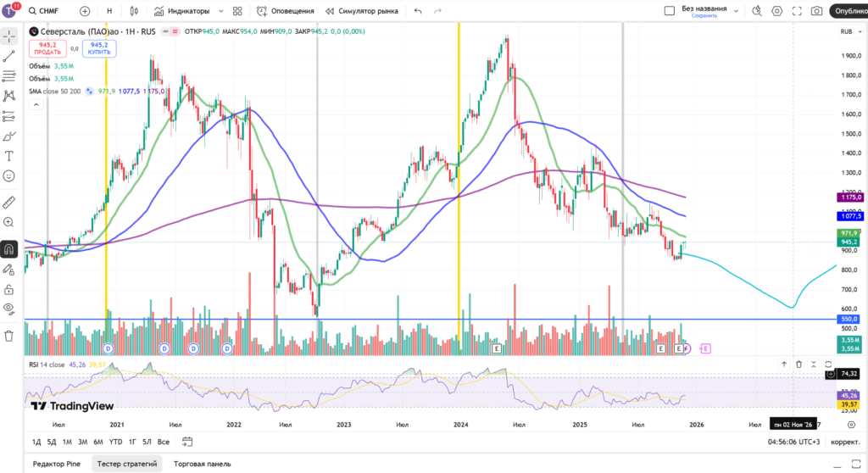The image size is (868, 473).
Task: Click the Сохранить save link
Action: click(x=704, y=16)
